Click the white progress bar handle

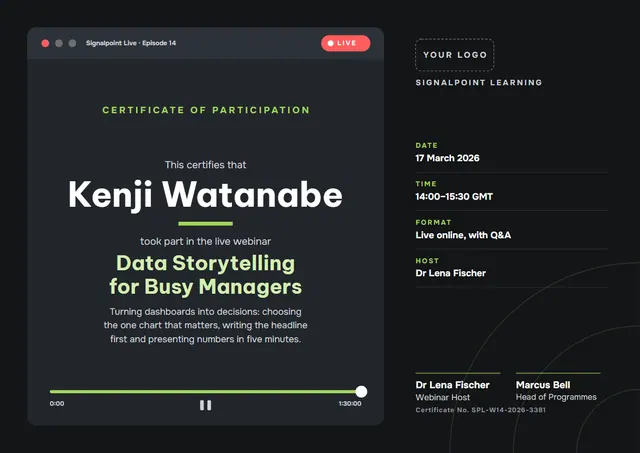361,391
